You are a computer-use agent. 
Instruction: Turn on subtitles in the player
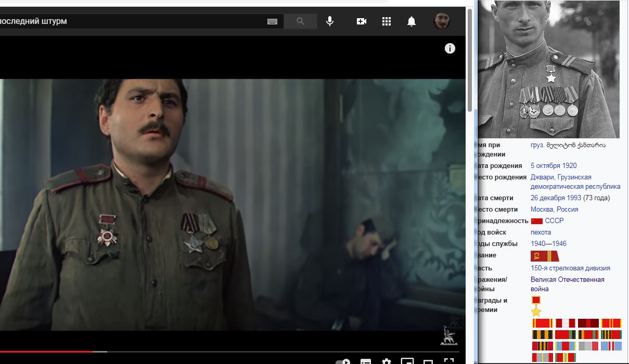366,361
